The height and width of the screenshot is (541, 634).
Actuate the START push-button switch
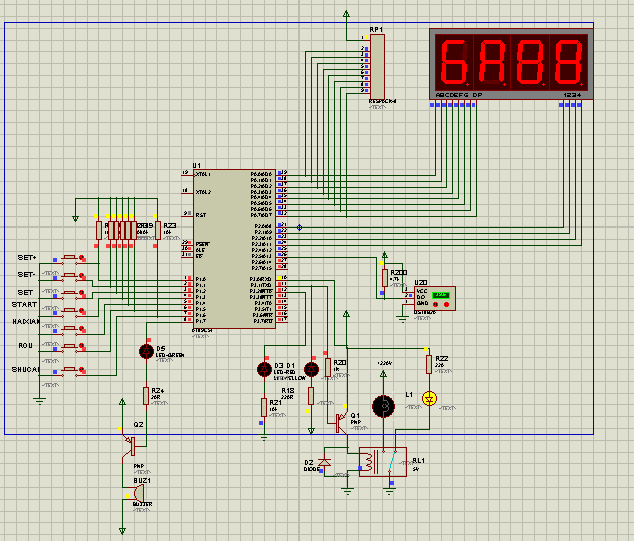pos(70,311)
